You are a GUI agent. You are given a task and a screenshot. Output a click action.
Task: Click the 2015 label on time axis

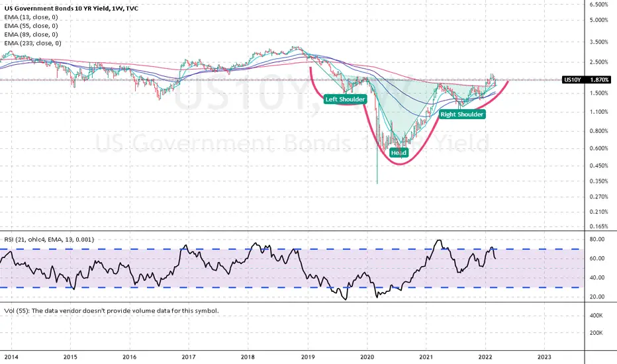[x=70, y=357]
